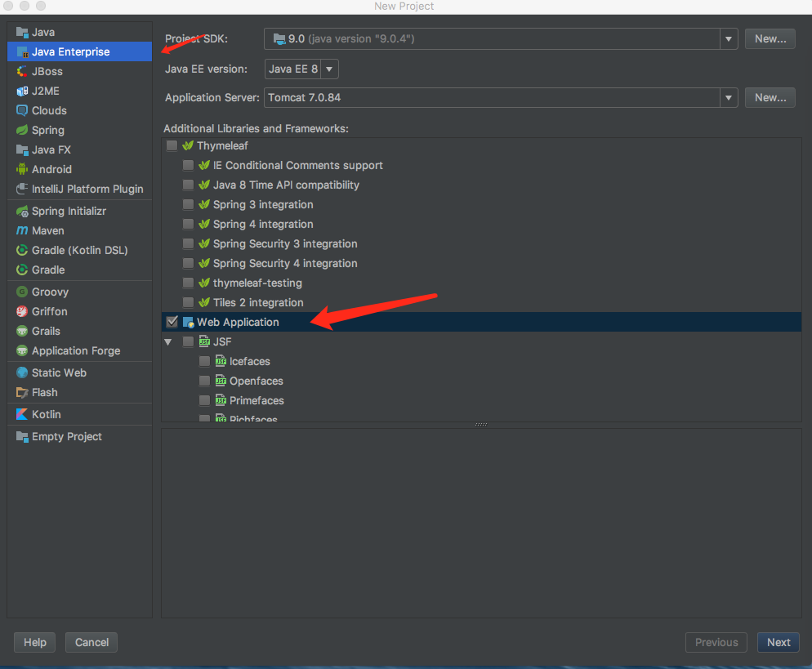Click New button beside Project SDK

(770, 39)
